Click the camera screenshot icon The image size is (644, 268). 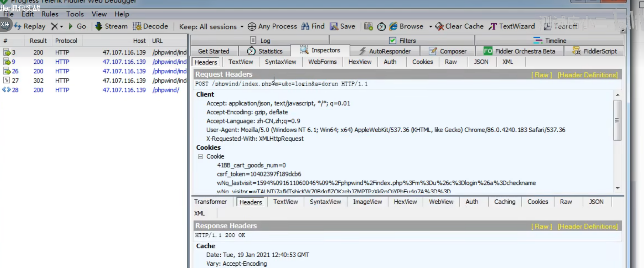pyautogui.click(x=368, y=26)
